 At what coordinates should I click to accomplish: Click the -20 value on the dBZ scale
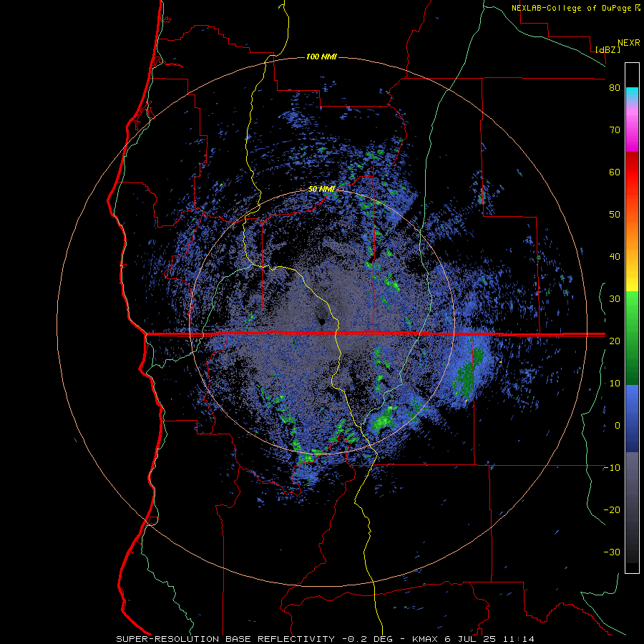(x=612, y=510)
